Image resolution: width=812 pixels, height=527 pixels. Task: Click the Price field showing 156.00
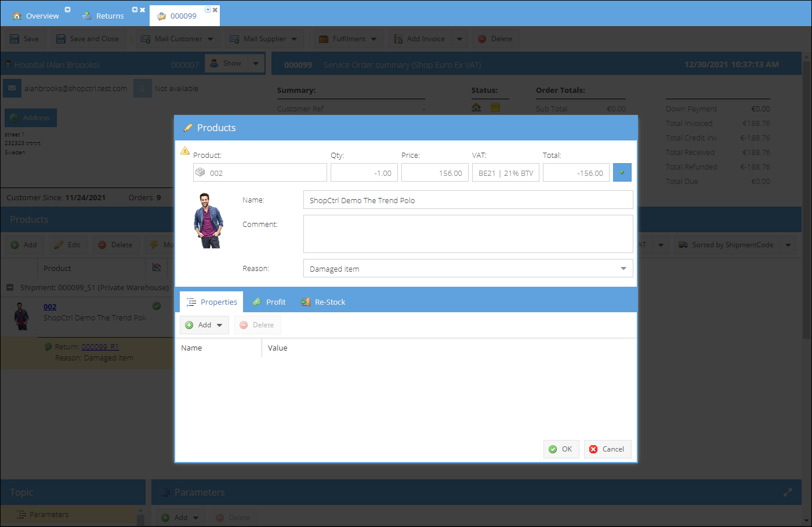tap(434, 173)
